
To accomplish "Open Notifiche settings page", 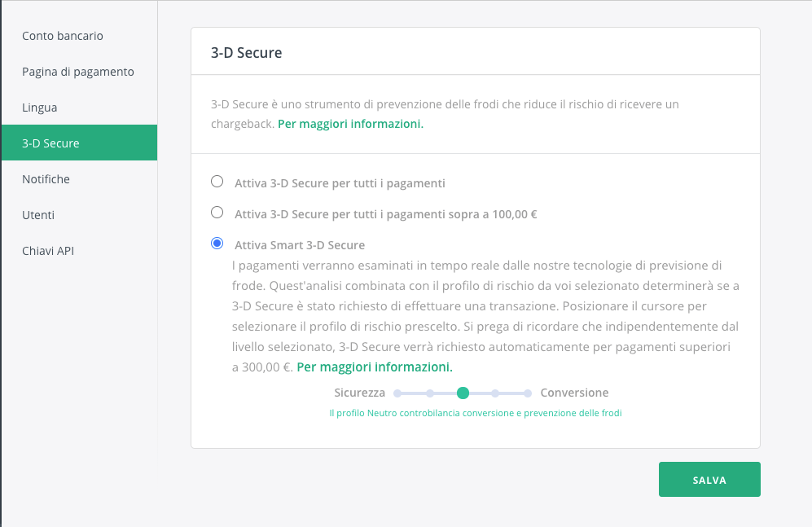I will 46,179.
